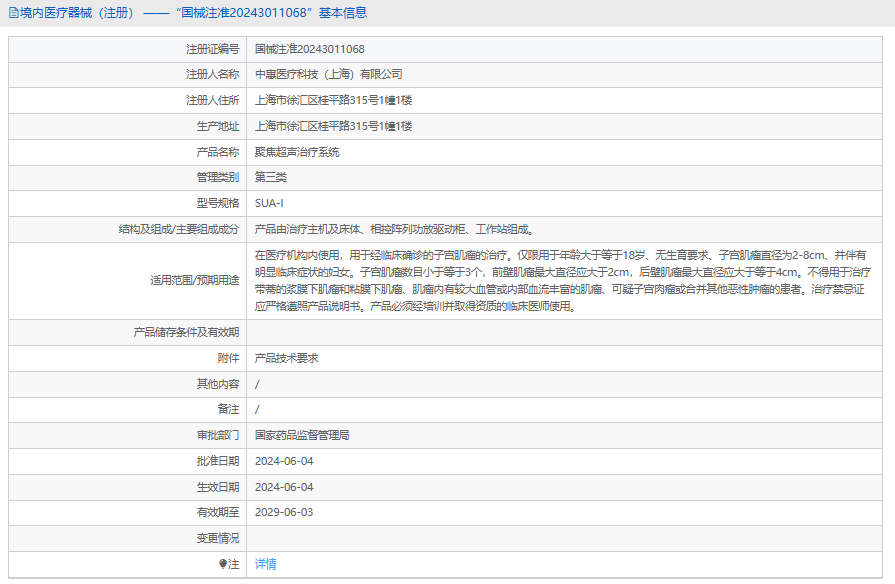This screenshot has height=584, width=895.
Task: Click the 变更情况 label
Action: coord(217,538)
